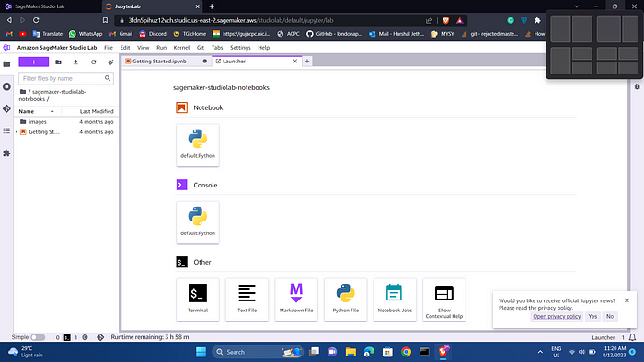Screen dimensions: 644x362
Task: Click No on the Jupyter news prompt
Action: click(610, 316)
